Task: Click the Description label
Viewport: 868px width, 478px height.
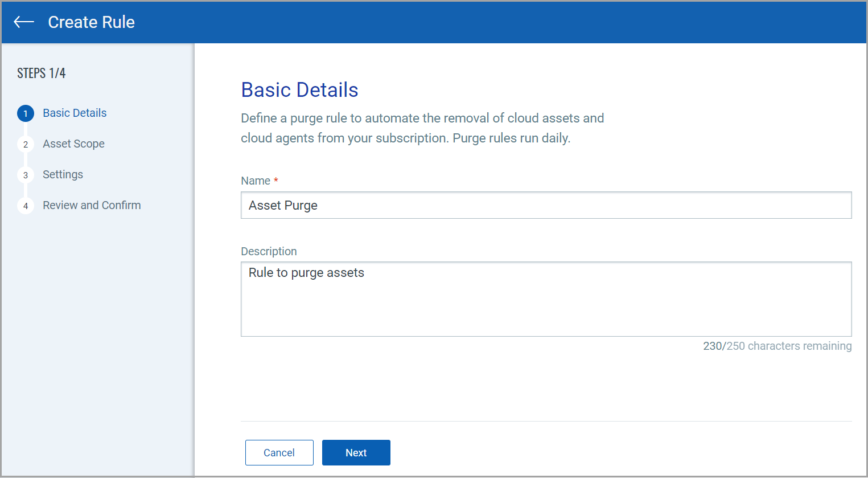Action: coord(269,251)
